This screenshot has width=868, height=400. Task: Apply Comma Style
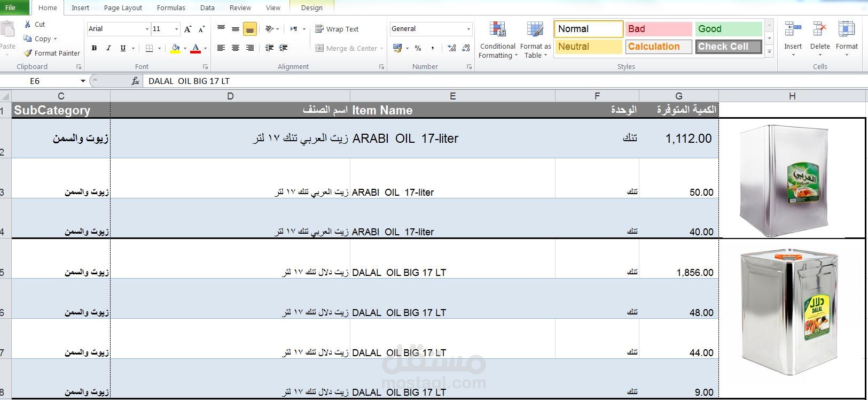pos(432,48)
